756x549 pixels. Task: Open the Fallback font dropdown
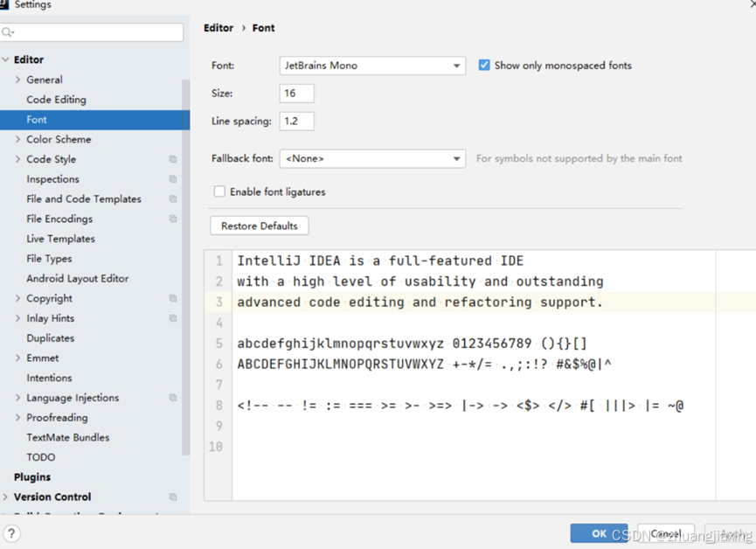(372, 159)
